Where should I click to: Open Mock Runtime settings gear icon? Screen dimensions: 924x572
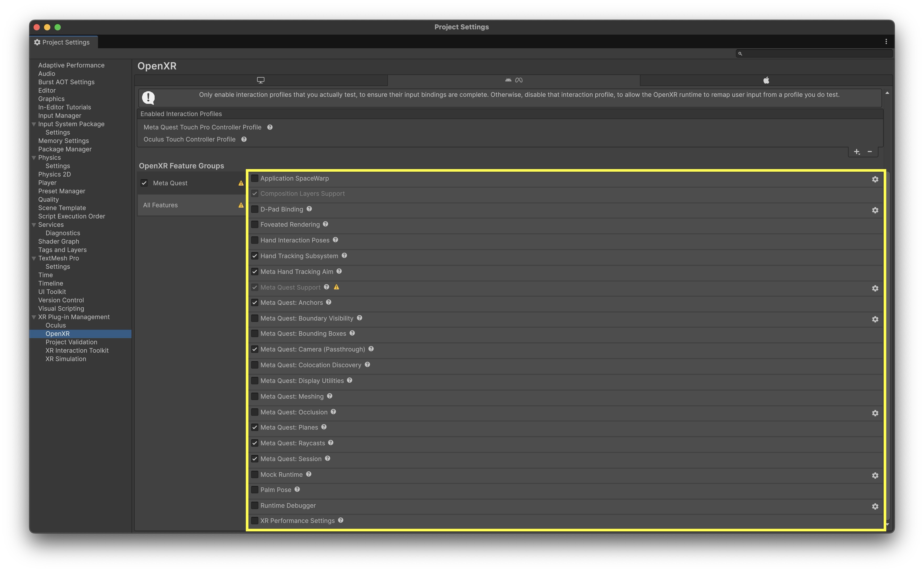click(x=875, y=476)
